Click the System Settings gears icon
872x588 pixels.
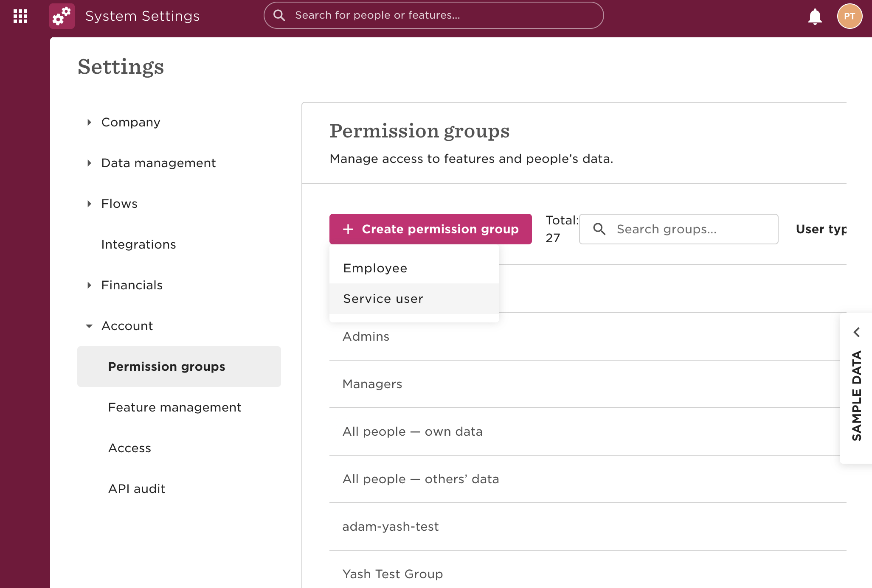point(62,16)
